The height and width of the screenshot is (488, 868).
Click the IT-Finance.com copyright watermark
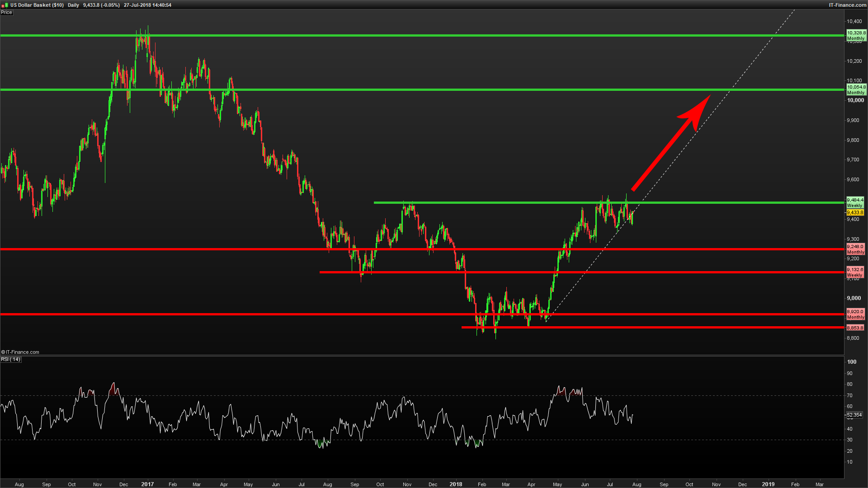click(20, 352)
